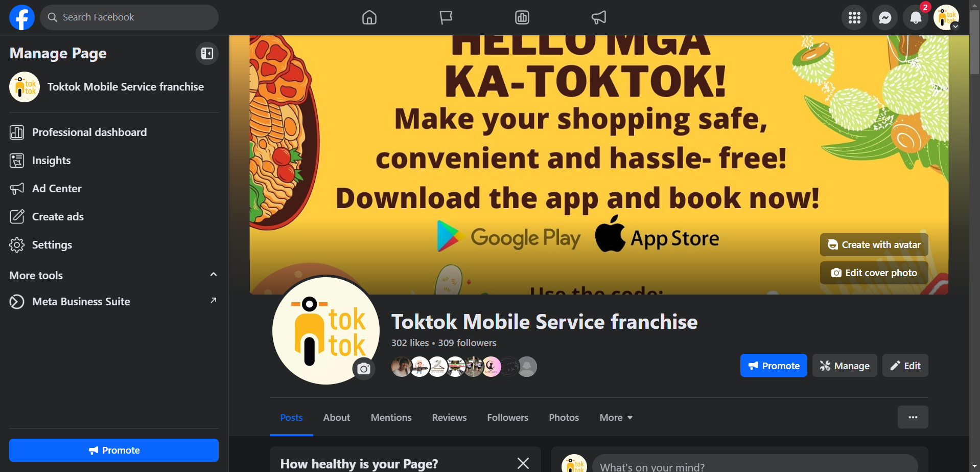Image resolution: width=980 pixels, height=472 pixels.
Task: Click the Edit cover photo button
Action: click(x=874, y=273)
